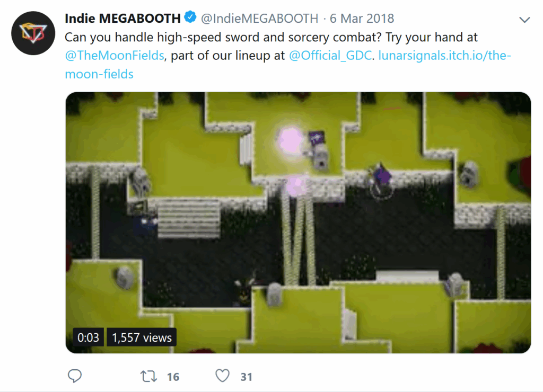The height and width of the screenshot is (392, 543).
Task: Open the @TheMoonFields mention
Action: pyautogui.click(x=115, y=56)
